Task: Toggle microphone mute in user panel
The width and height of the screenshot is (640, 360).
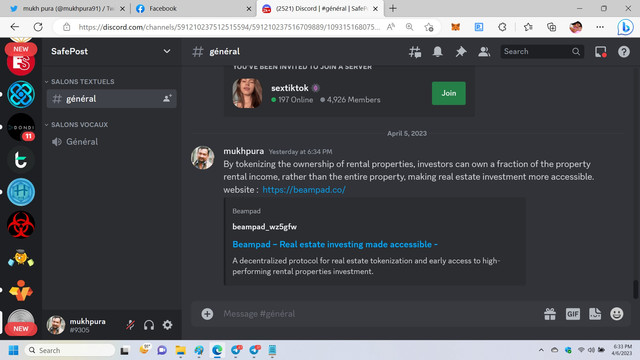Action: point(131,325)
